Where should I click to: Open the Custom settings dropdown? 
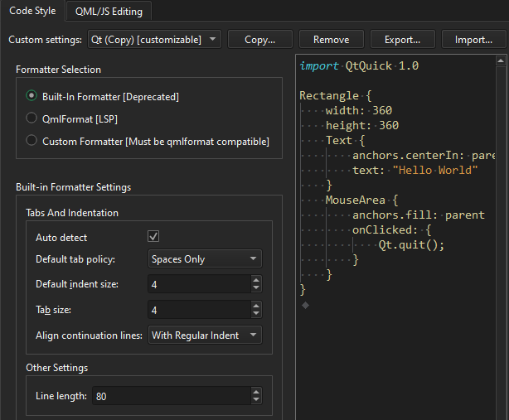(154, 40)
